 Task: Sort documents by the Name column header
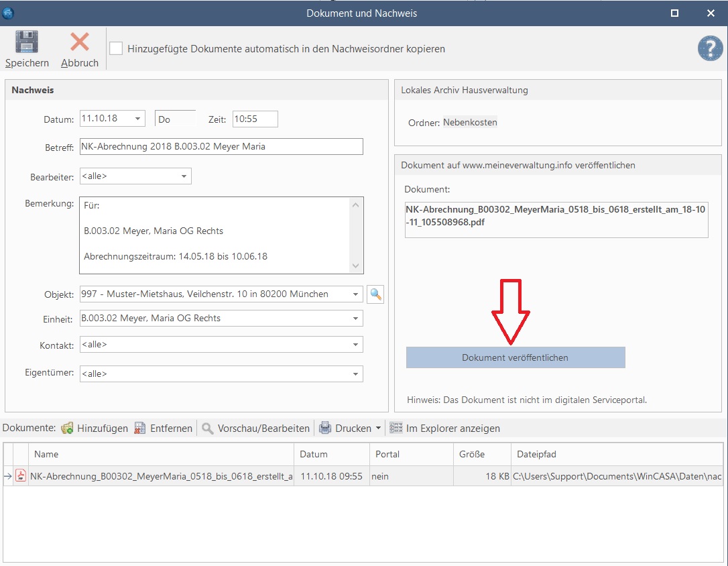[161, 454]
